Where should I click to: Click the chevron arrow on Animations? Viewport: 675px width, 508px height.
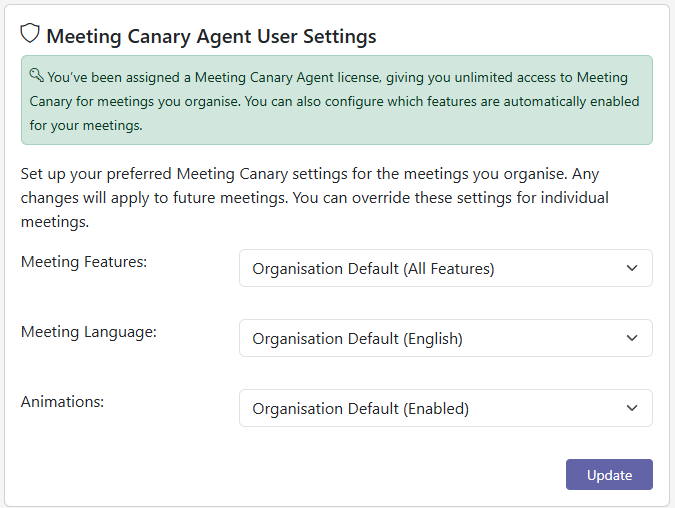pyautogui.click(x=631, y=408)
